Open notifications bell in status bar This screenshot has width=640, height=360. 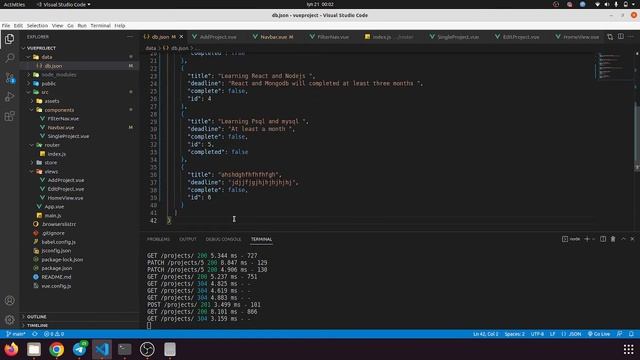tap(631, 334)
